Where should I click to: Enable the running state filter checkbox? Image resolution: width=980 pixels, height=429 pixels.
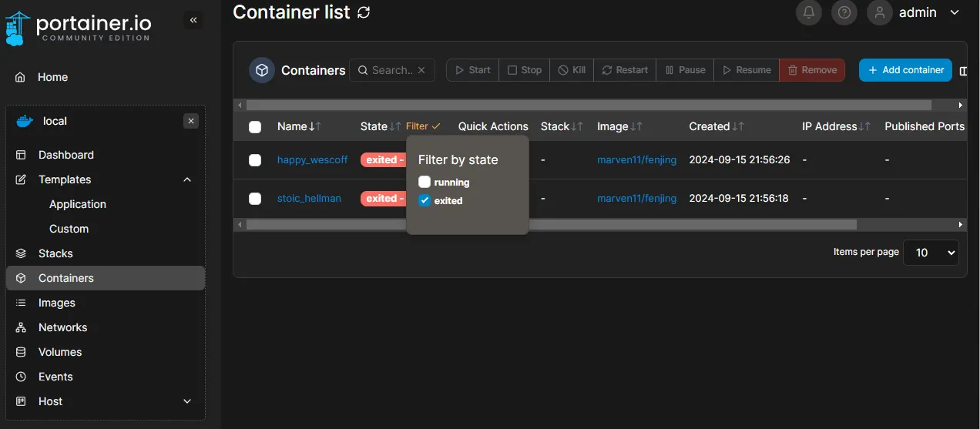[x=425, y=183]
